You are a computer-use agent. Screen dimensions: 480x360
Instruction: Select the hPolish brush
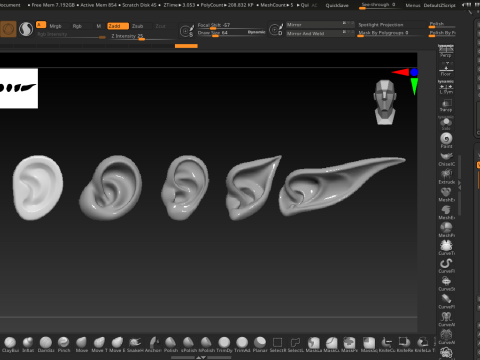(x=206, y=344)
